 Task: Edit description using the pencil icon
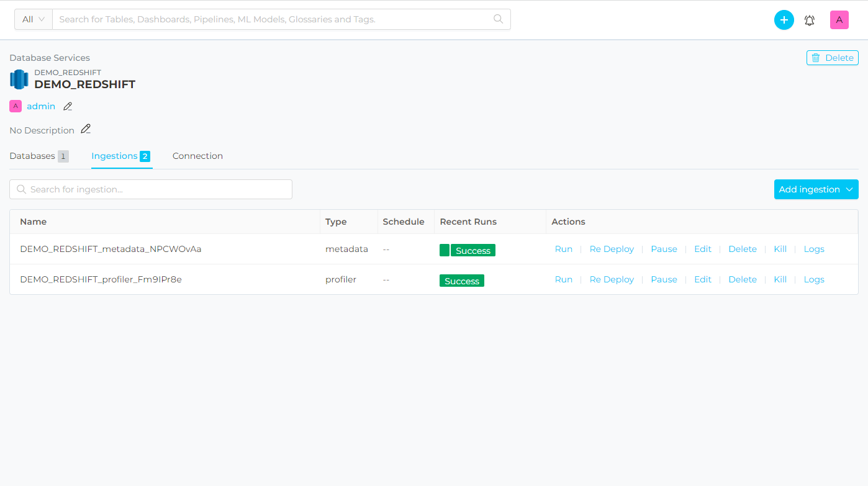click(x=86, y=129)
